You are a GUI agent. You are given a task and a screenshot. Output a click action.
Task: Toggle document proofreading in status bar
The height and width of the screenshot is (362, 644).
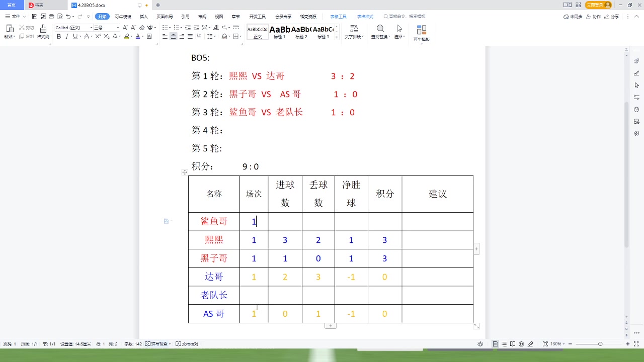pyautogui.click(x=187, y=344)
